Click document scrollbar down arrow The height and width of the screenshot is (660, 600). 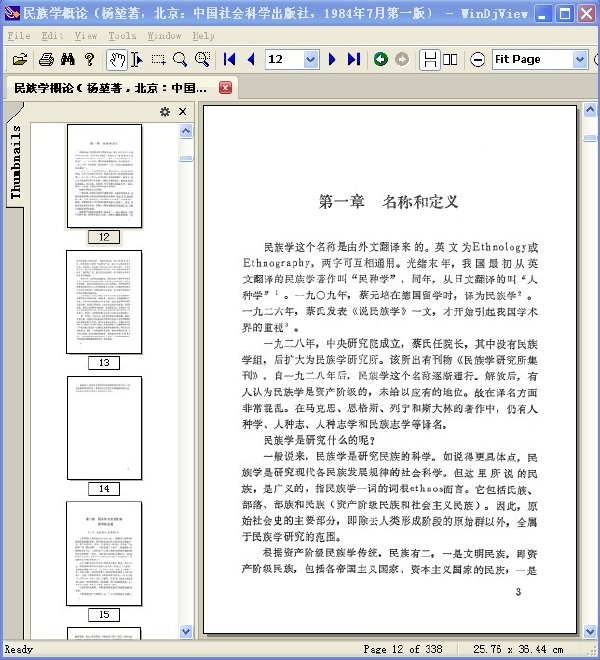tap(590, 631)
